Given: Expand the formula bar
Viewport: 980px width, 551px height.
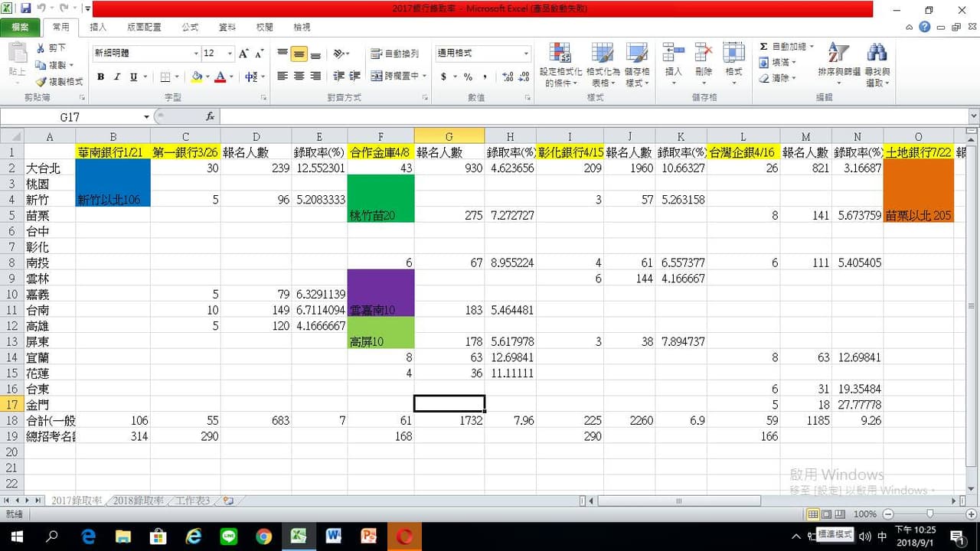Looking at the screenshot, I should click(x=973, y=117).
